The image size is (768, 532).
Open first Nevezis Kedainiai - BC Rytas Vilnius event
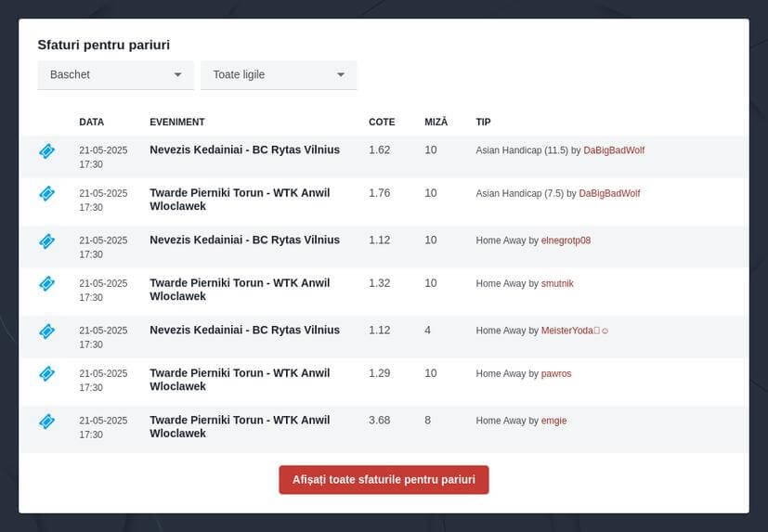(x=245, y=149)
